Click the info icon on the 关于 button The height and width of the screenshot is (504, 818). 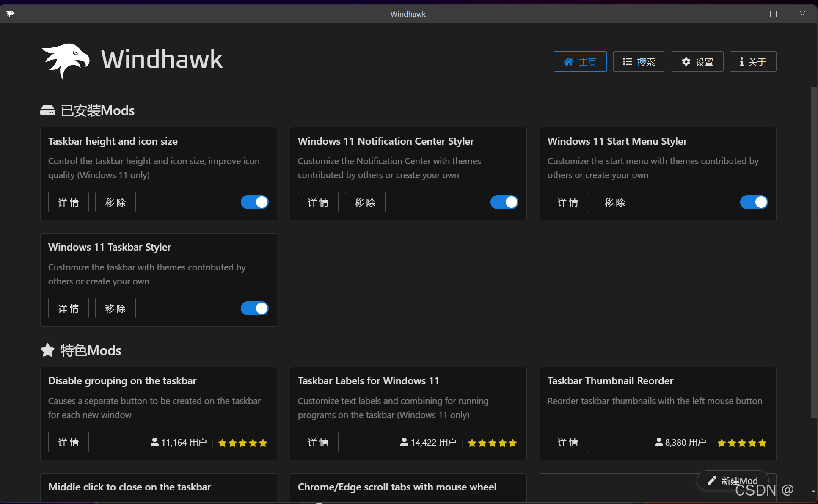[x=741, y=61]
